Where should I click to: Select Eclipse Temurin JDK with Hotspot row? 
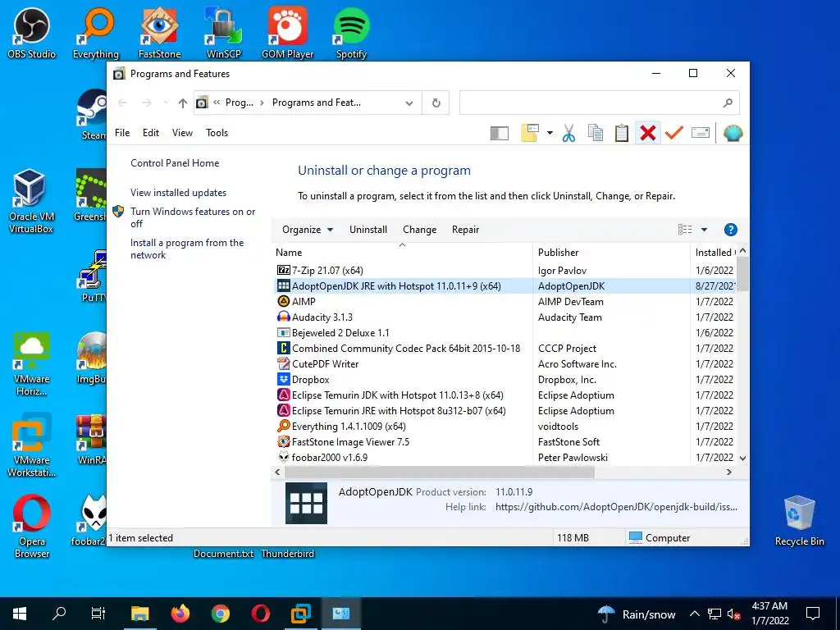coord(504,395)
